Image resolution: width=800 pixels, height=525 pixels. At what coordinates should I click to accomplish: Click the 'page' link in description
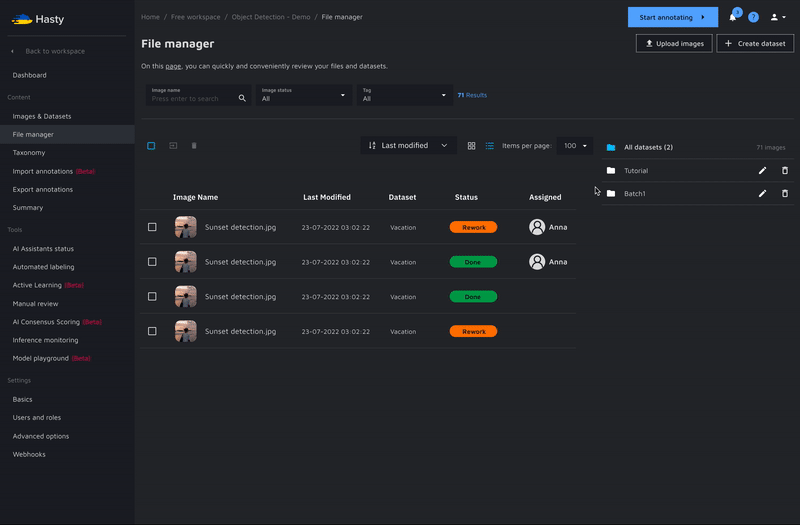173,66
